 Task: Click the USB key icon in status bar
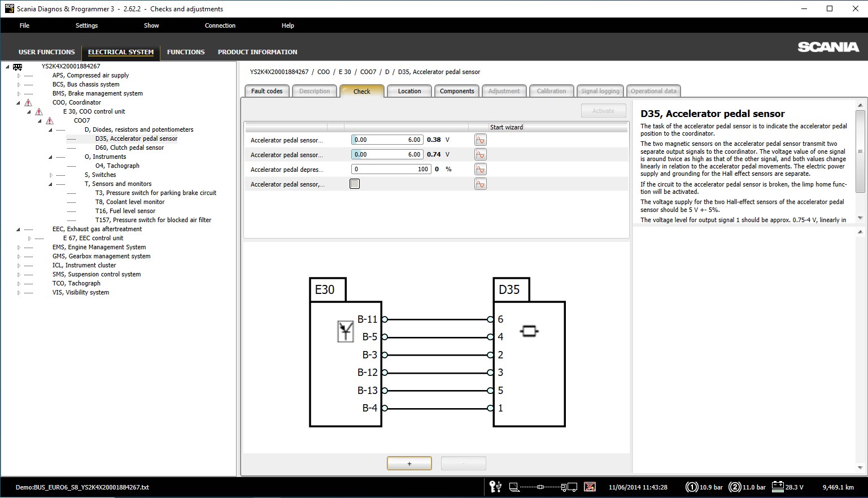tap(495, 487)
